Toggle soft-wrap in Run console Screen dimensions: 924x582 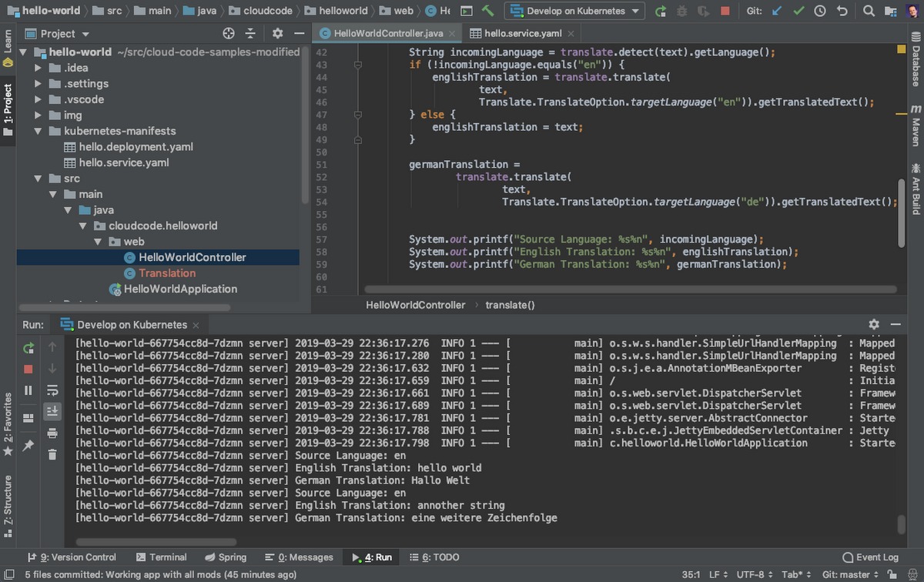pyautogui.click(x=52, y=390)
